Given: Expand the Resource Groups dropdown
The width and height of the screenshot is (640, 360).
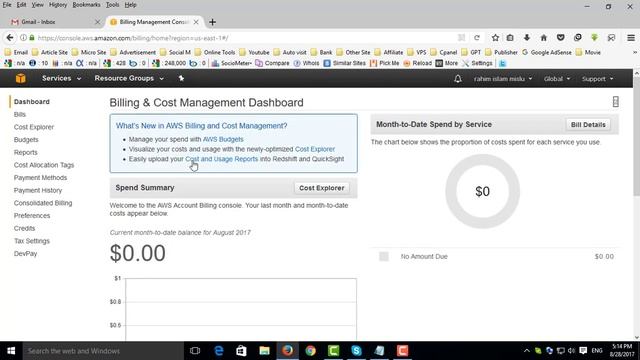Looking at the screenshot, I should (x=129, y=78).
